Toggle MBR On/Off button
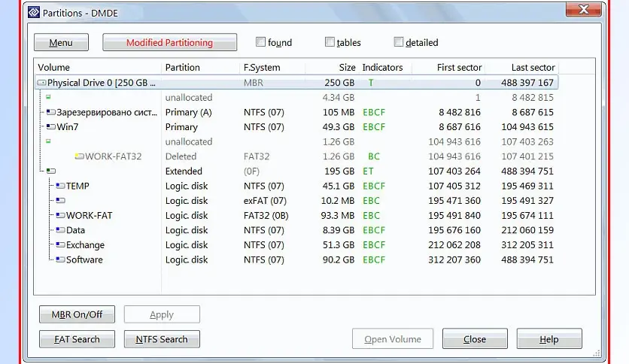Image resolution: width=629 pixels, height=364 pixels. click(77, 314)
